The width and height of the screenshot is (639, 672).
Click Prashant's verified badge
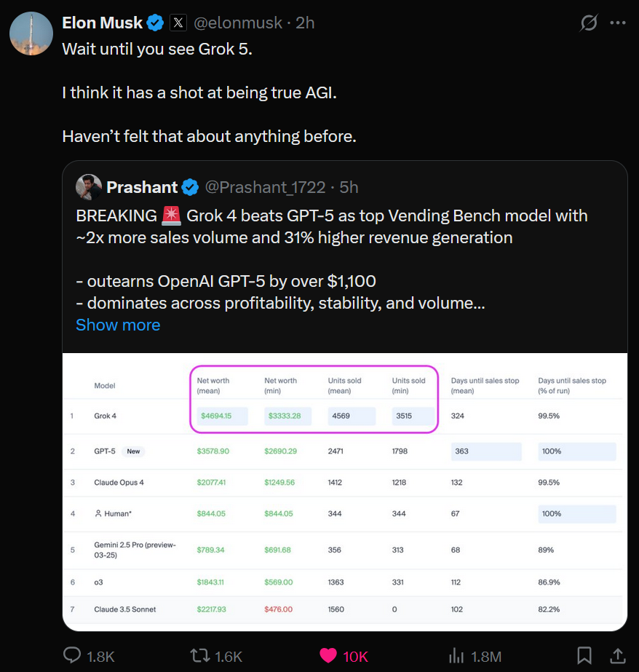click(x=190, y=188)
